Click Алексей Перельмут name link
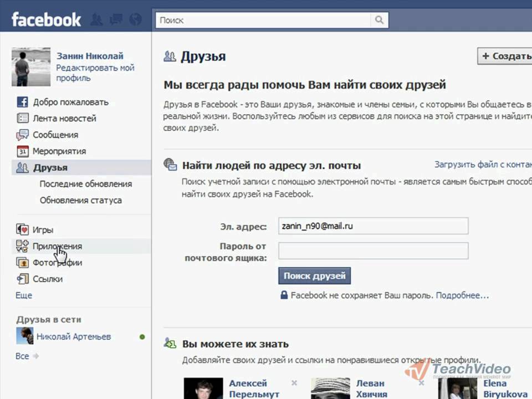This screenshot has width=532, height=399. pyautogui.click(x=254, y=389)
